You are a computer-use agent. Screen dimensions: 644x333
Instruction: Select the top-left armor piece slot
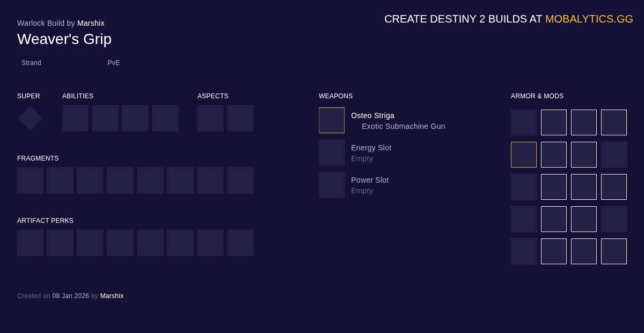pyautogui.click(x=524, y=122)
